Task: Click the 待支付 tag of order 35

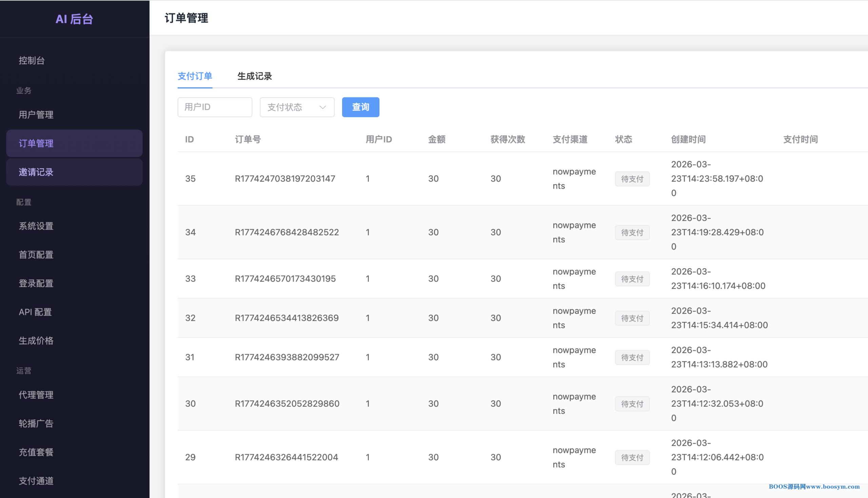Action: pyautogui.click(x=632, y=179)
